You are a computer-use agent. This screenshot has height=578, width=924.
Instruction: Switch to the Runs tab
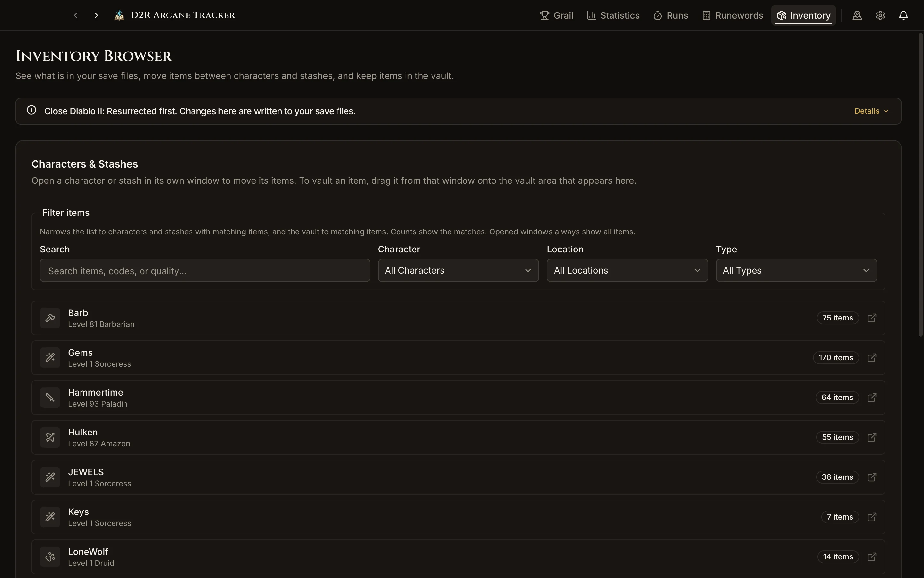(x=671, y=15)
